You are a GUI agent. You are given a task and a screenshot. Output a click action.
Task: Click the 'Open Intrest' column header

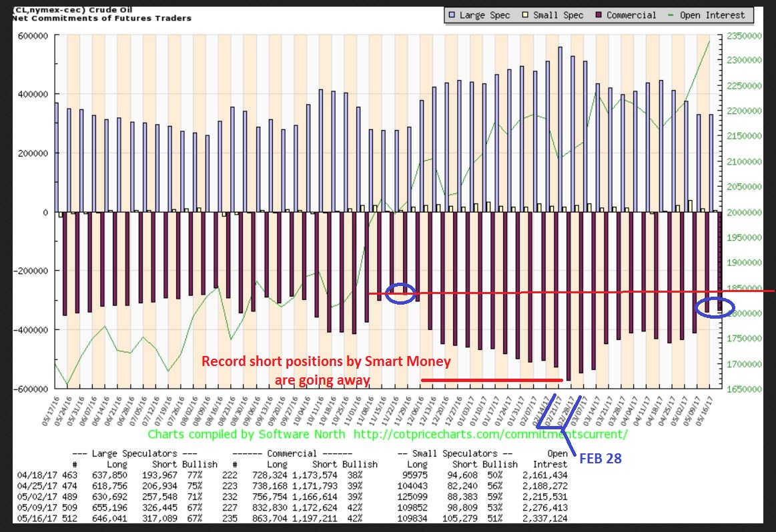tap(550, 459)
